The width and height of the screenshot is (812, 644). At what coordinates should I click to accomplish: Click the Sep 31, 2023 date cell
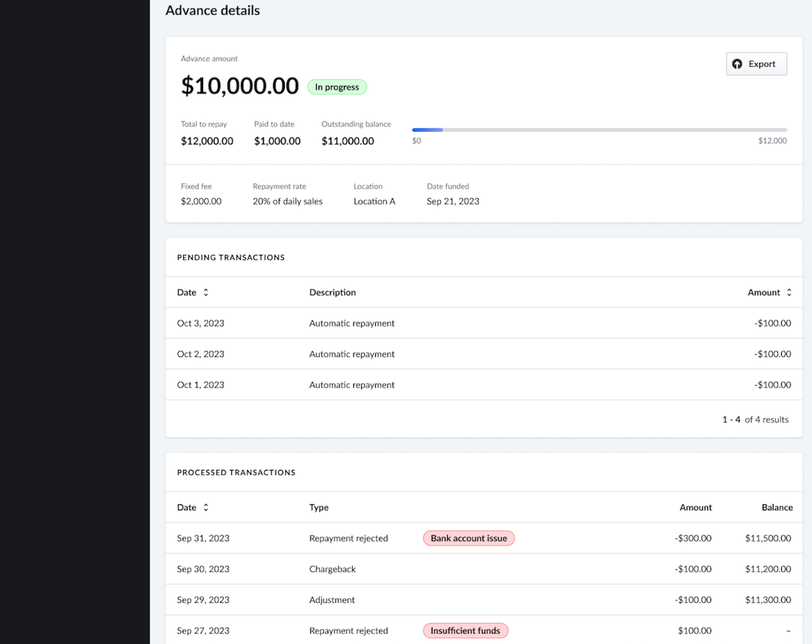click(203, 539)
